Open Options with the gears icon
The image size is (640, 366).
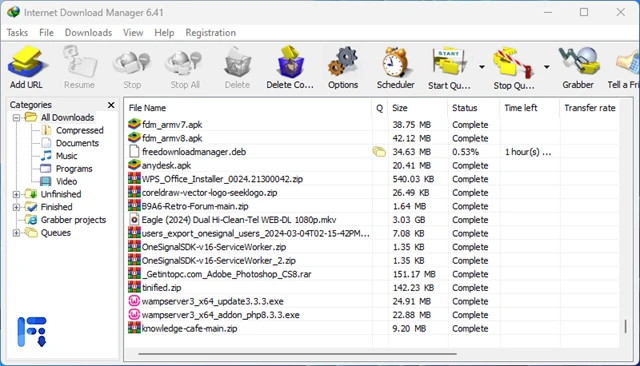pyautogui.click(x=343, y=62)
